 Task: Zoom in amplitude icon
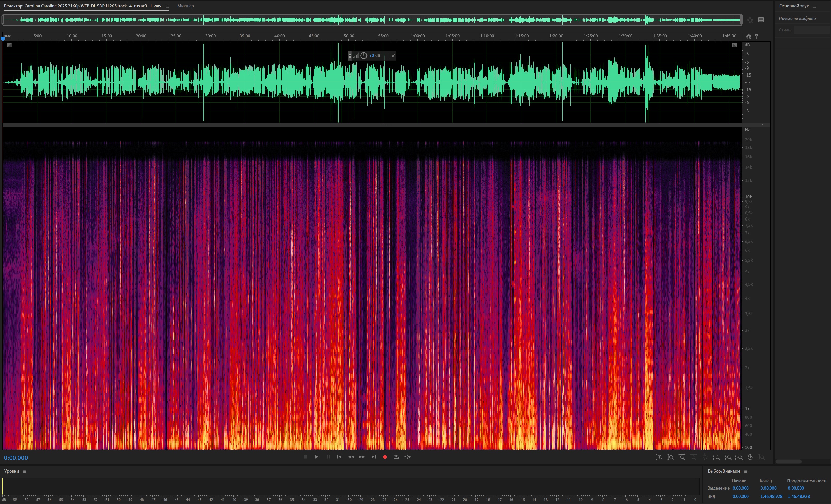(x=659, y=457)
